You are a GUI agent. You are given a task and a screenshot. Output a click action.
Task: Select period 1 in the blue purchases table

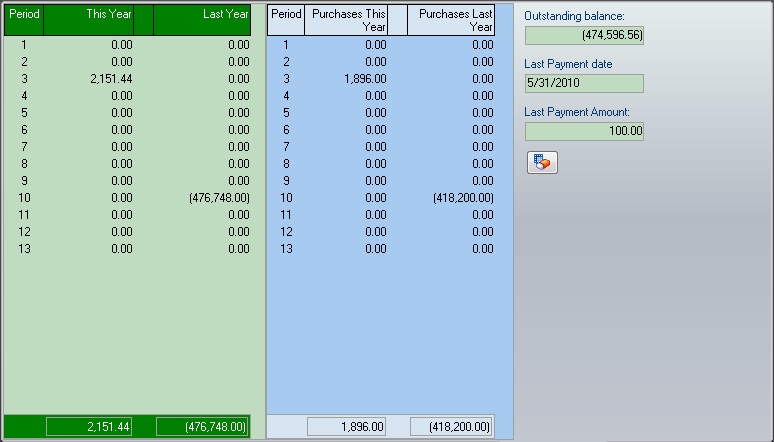point(286,45)
